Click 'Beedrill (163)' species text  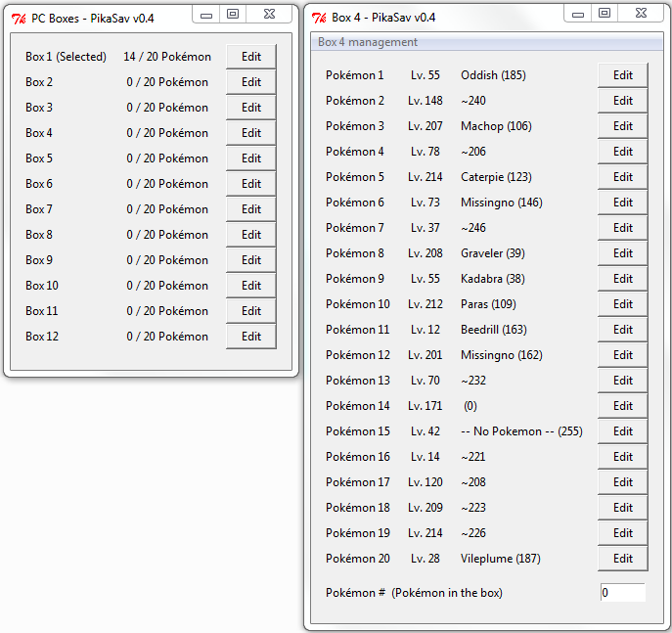[494, 330]
